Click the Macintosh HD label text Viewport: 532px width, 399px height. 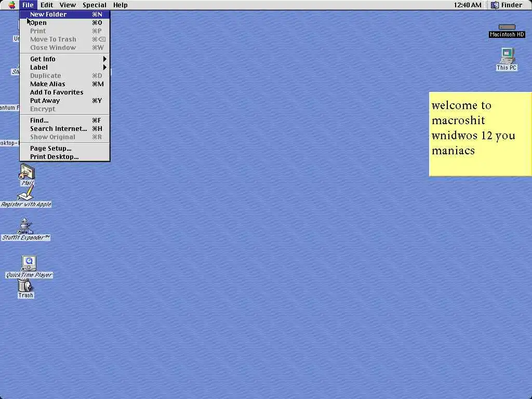pos(507,34)
